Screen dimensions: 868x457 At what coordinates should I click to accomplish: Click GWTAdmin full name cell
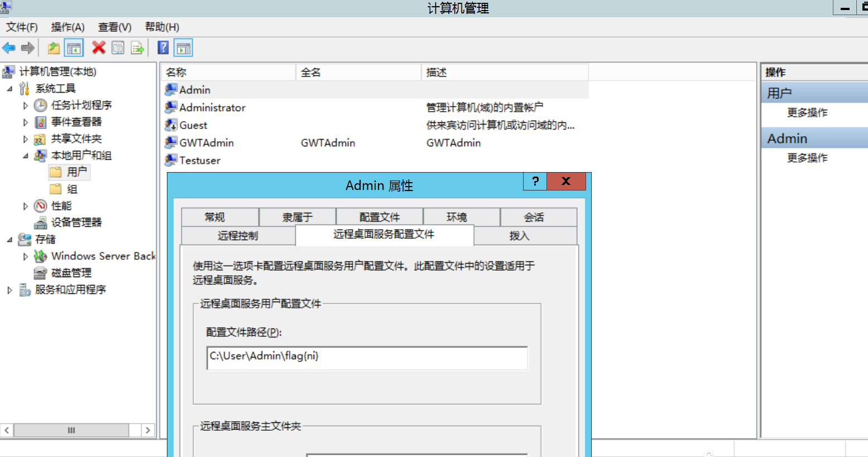click(x=328, y=143)
